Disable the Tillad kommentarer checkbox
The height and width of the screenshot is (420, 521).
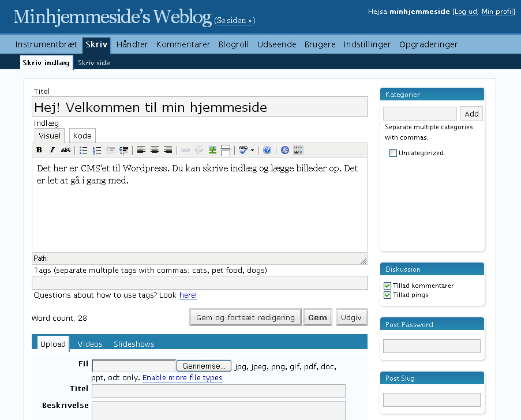[388, 286]
